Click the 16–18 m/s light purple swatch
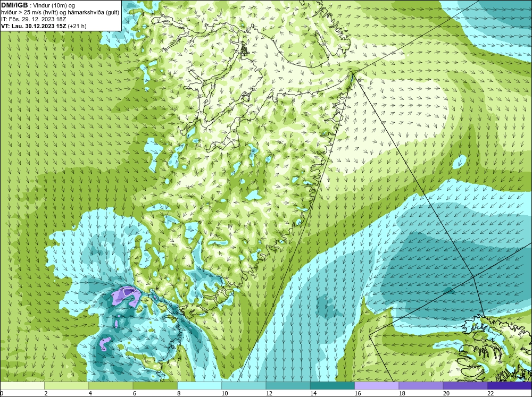This screenshot has height=397, width=532. 377,386
